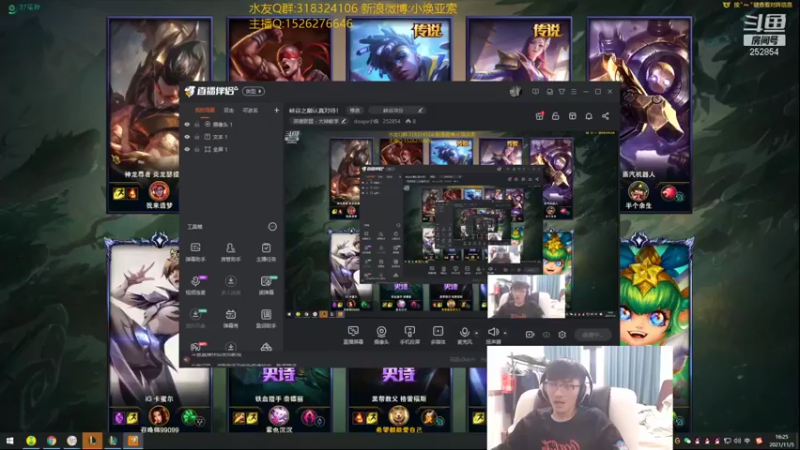Open the 歌词助手 lyrics tool
800x450 pixels.
pyautogui.click(x=266, y=318)
